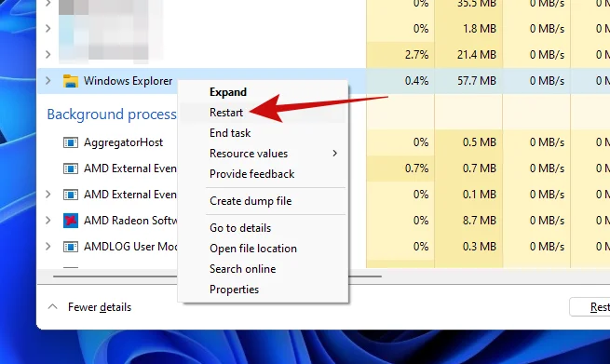This screenshot has width=610, height=364.
Task: Expand the blurred process row using 21.4 MB
Action: 47,54
